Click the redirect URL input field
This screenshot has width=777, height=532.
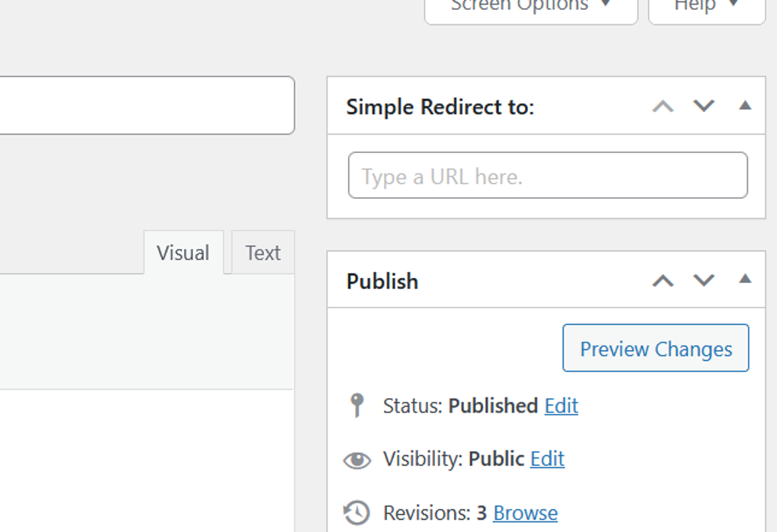click(547, 175)
